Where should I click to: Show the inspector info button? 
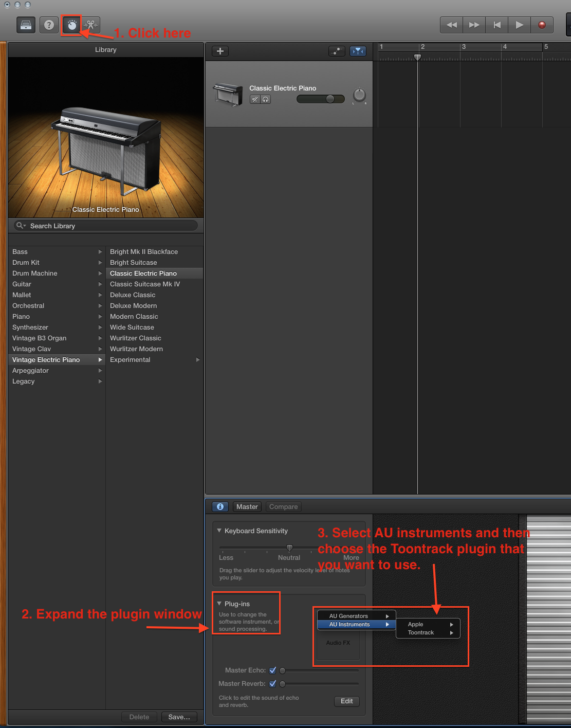tap(220, 506)
